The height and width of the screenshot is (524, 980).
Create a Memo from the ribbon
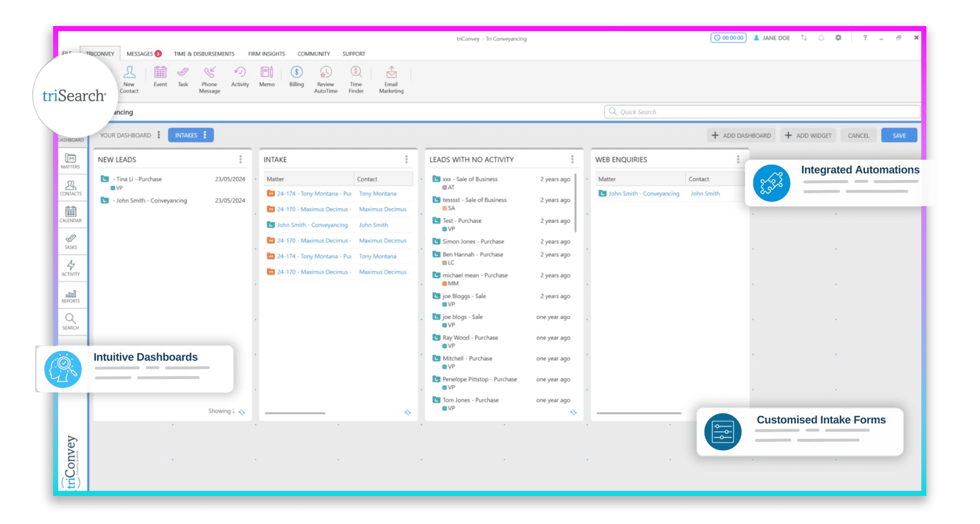(x=267, y=77)
